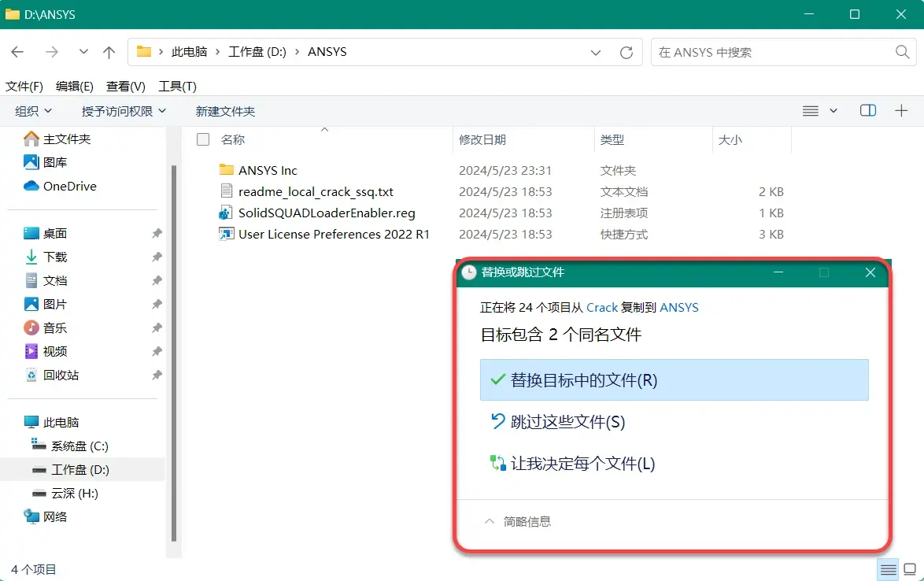The height and width of the screenshot is (581, 924).
Task: Open recent locations chevron beside forward arrow
Action: pyautogui.click(x=83, y=52)
